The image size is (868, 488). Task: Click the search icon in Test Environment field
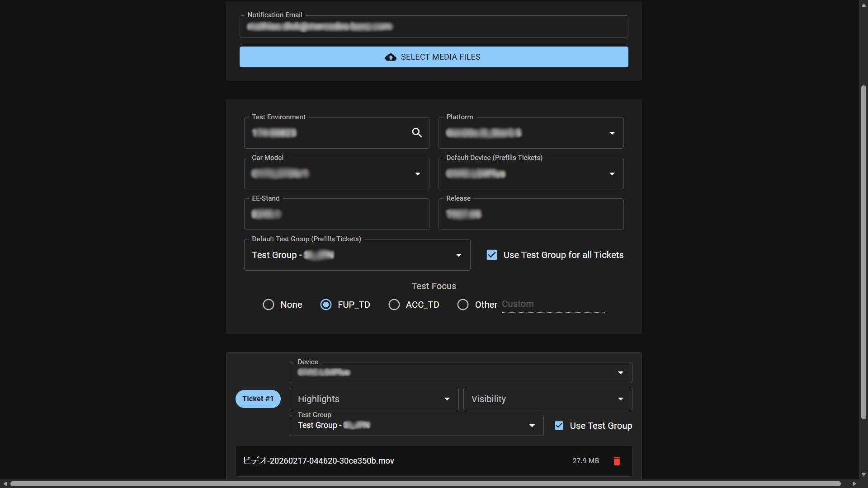[416, 132]
